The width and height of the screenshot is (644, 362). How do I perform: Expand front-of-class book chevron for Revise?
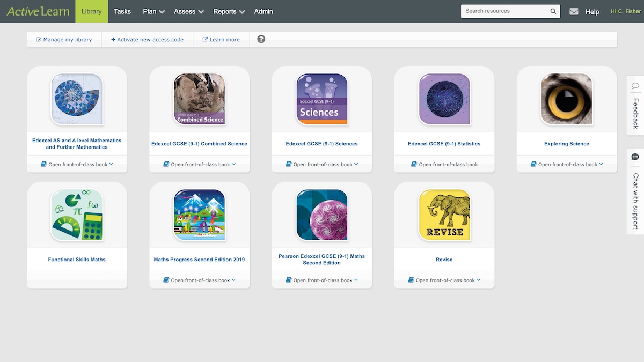click(479, 280)
